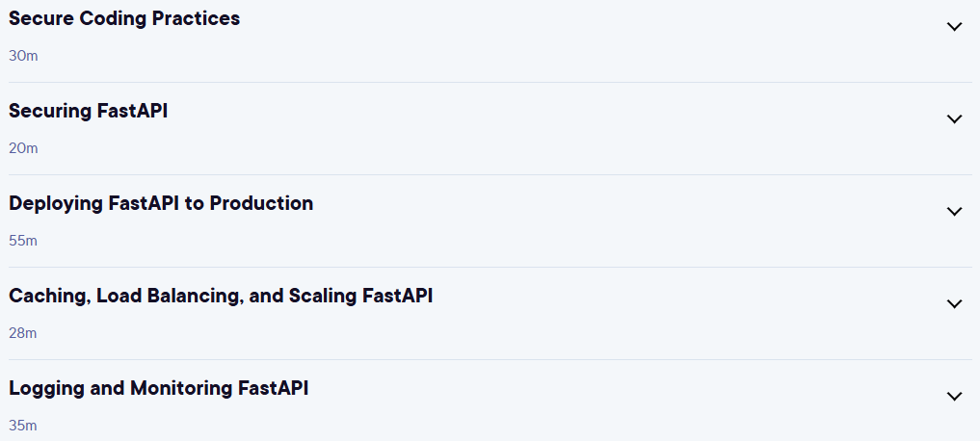Click the 35m duration under Logging and Monitoring
Image resolution: width=980 pixels, height=441 pixels.
23,426
